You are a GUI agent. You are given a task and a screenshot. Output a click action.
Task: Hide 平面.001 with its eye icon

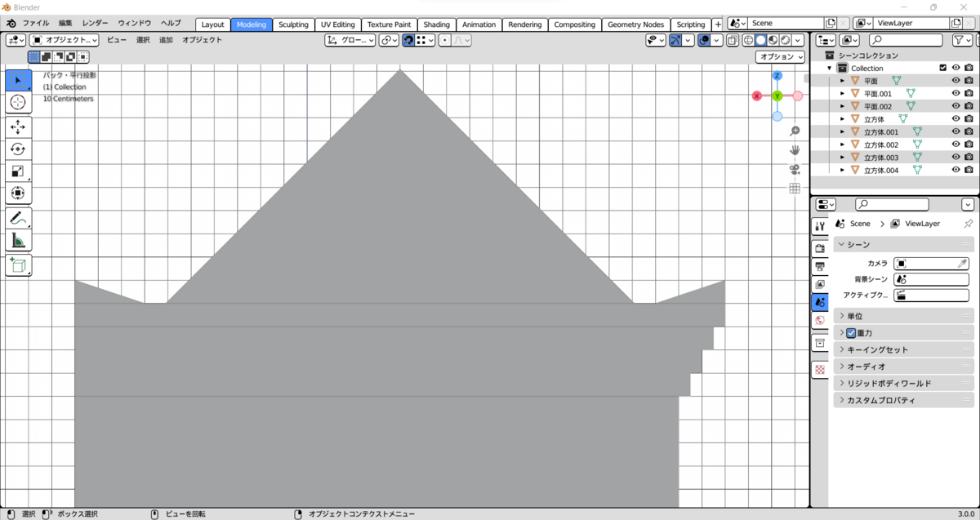pyautogui.click(x=955, y=93)
